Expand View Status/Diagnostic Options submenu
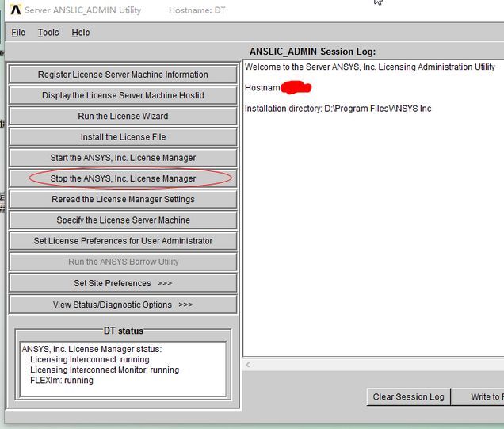This screenshot has width=504, height=429. pyautogui.click(x=123, y=305)
